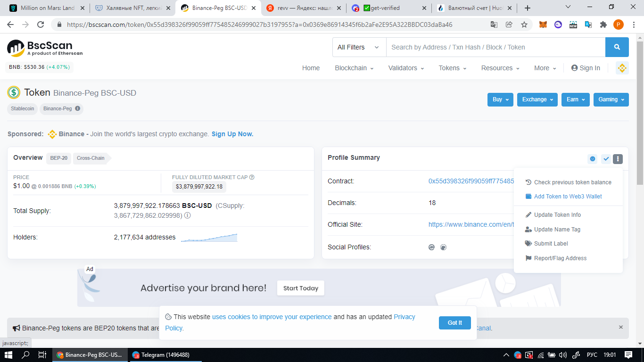The width and height of the screenshot is (644, 362).
Task: Click the Sign Up Now sponsored link
Action: pos(232,134)
